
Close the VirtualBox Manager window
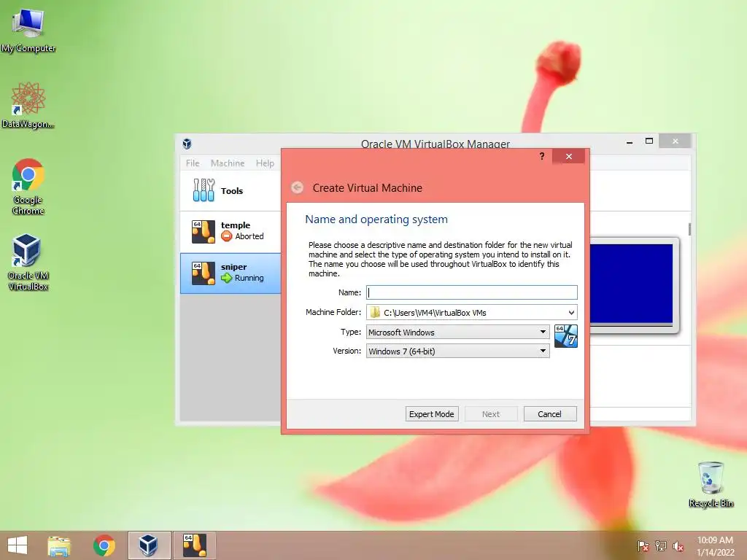[x=675, y=141]
